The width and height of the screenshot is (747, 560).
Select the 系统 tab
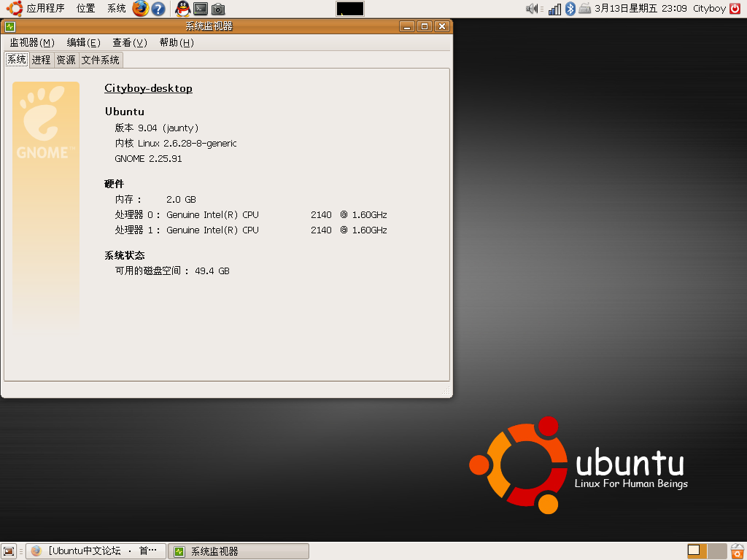(x=17, y=60)
